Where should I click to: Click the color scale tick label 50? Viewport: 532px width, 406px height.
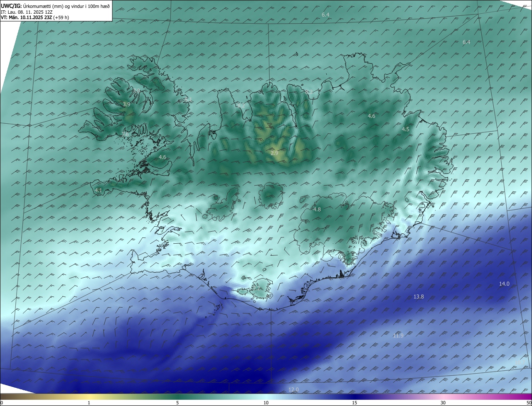[529, 403]
